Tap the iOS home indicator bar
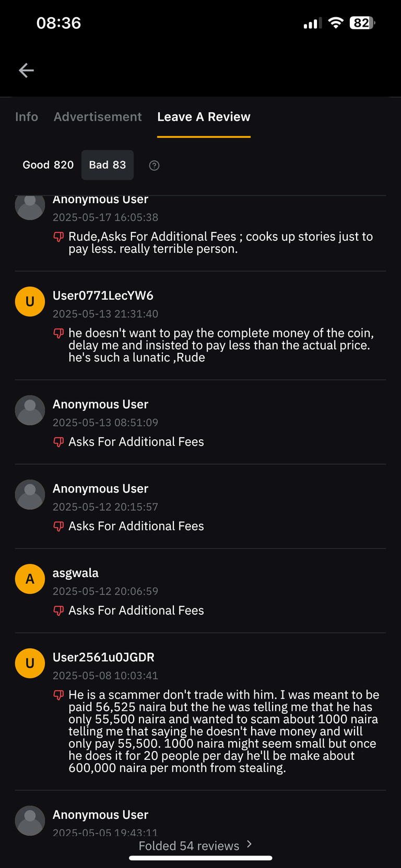Screen dimensions: 401x868 coord(200,858)
